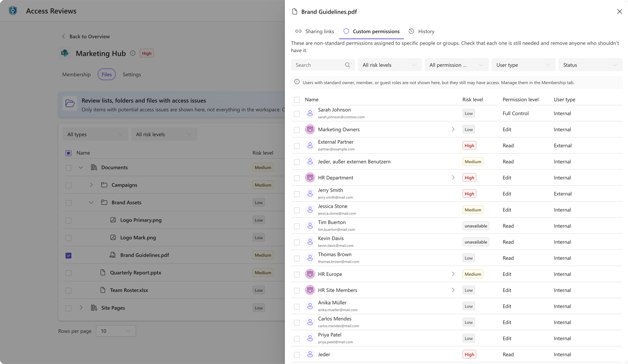The height and width of the screenshot is (364, 628).
Task: Select the External Partner row checkbox
Action: [x=297, y=146]
